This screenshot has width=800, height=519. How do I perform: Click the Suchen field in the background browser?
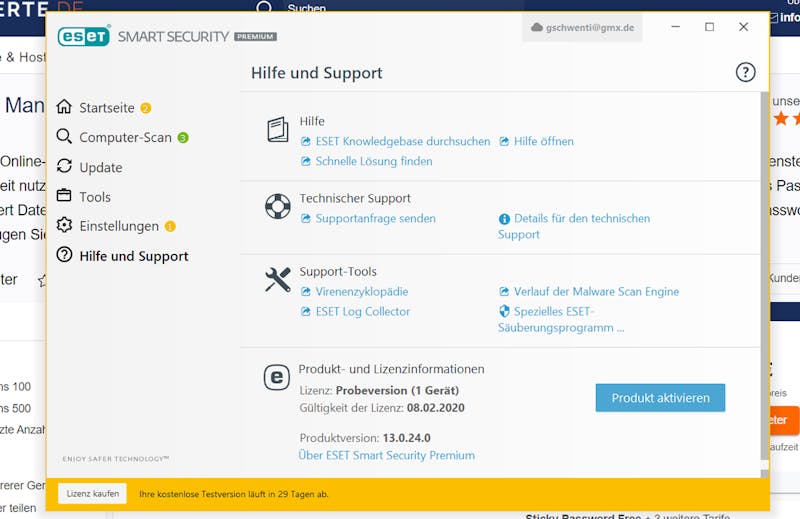[306, 8]
